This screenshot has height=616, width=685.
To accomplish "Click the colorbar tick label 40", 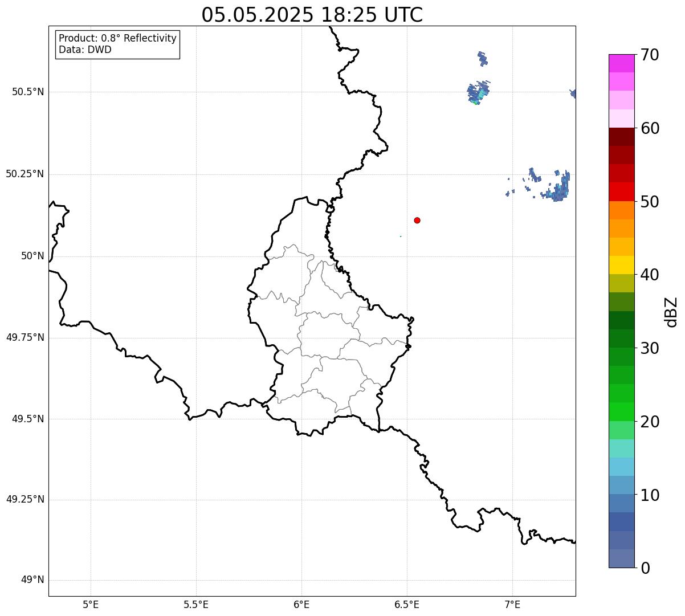I will (650, 275).
